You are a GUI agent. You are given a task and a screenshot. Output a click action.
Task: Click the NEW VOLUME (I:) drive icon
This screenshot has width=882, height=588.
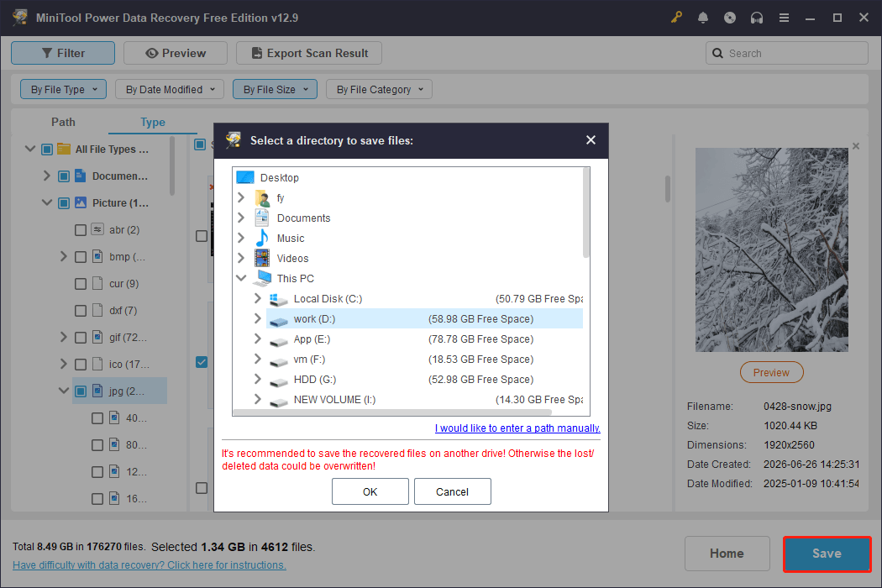tap(278, 402)
